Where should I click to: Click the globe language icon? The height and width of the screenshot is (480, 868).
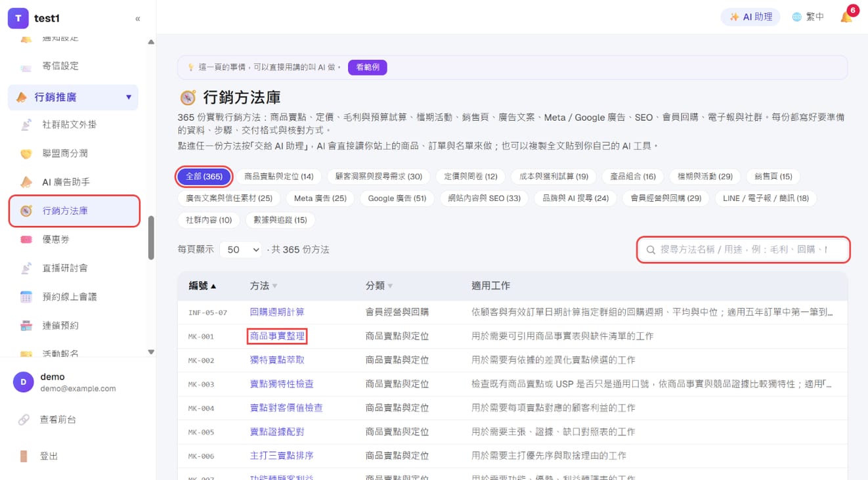796,17
